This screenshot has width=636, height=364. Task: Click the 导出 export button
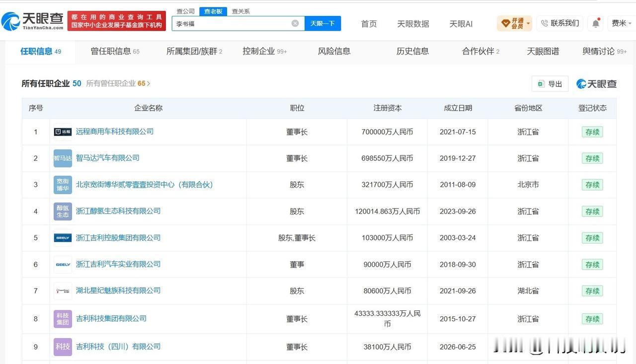click(550, 84)
